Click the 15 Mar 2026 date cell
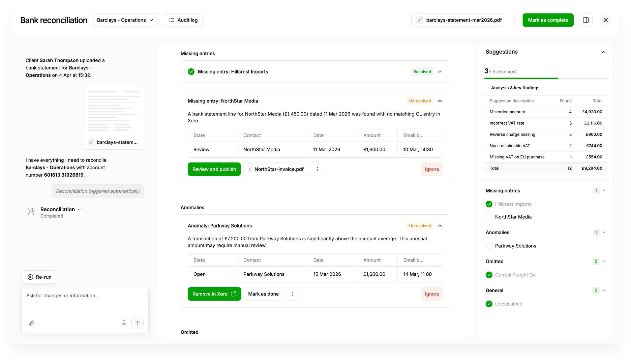This screenshot has width=631, height=364. 333,274
